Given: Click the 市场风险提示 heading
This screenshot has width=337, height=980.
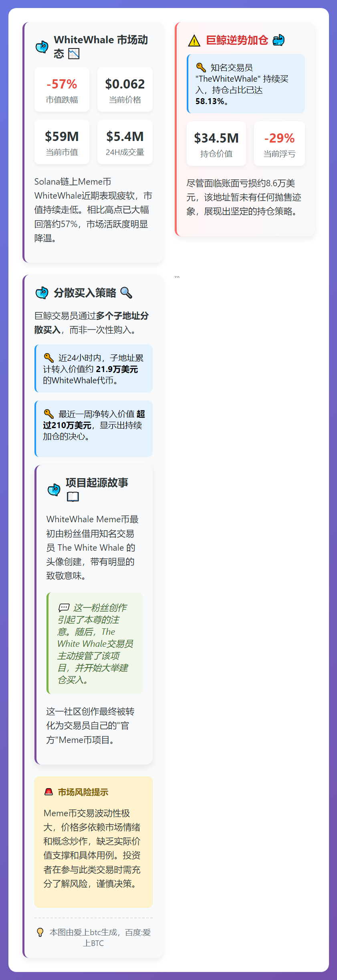Looking at the screenshot, I should pos(83,792).
